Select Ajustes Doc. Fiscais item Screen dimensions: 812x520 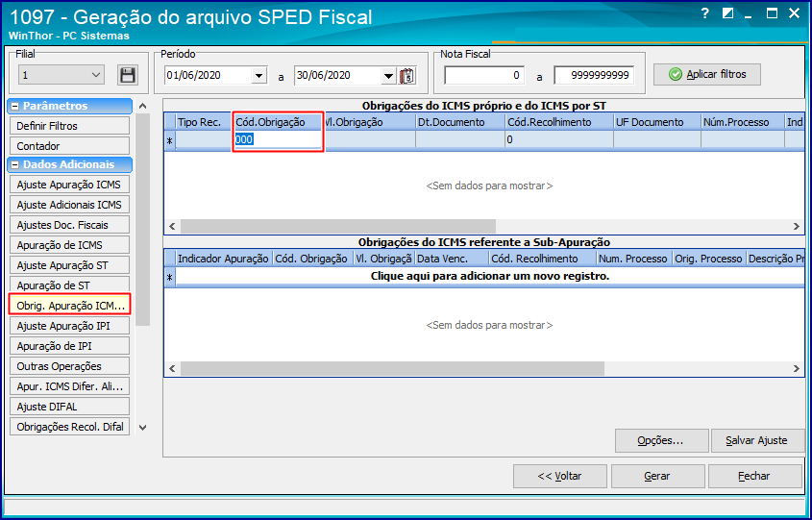pyautogui.click(x=69, y=225)
